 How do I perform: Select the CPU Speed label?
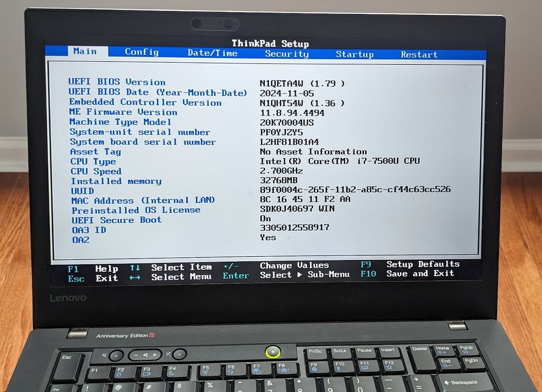(96, 171)
